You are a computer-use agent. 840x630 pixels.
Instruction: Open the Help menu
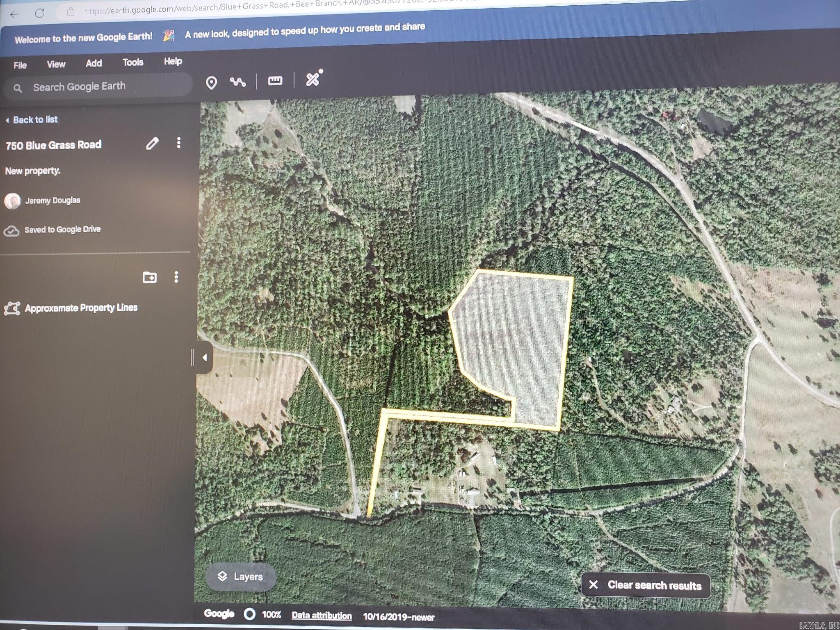pyautogui.click(x=173, y=62)
